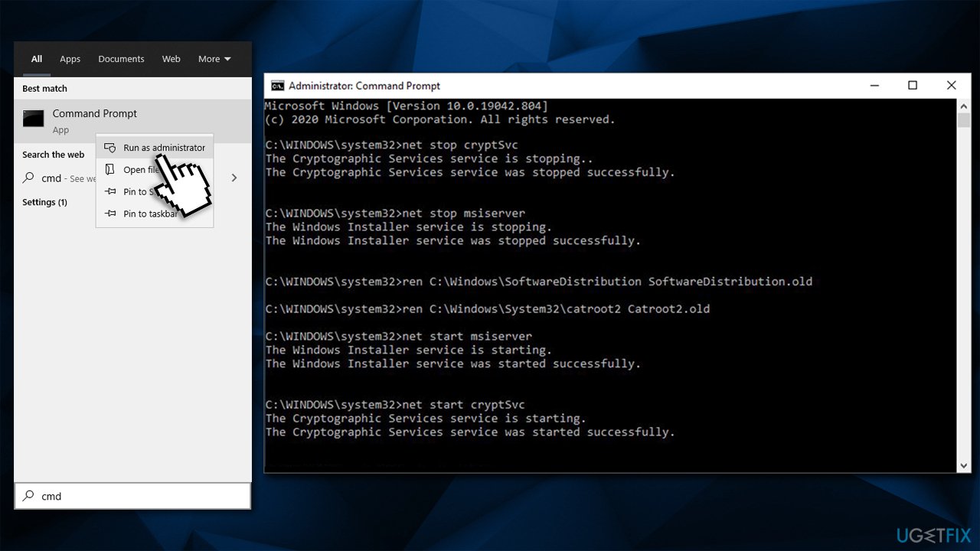This screenshot has height=551, width=980.
Task: Click the '(c) 2020 Microsoft Corporation' copyright line
Action: [x=440, y=119]
